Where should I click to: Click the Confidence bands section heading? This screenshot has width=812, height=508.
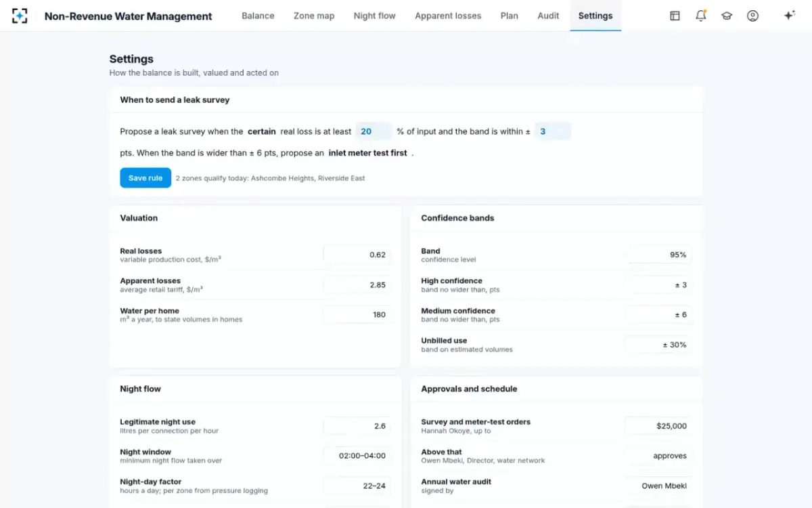(457, 218)
